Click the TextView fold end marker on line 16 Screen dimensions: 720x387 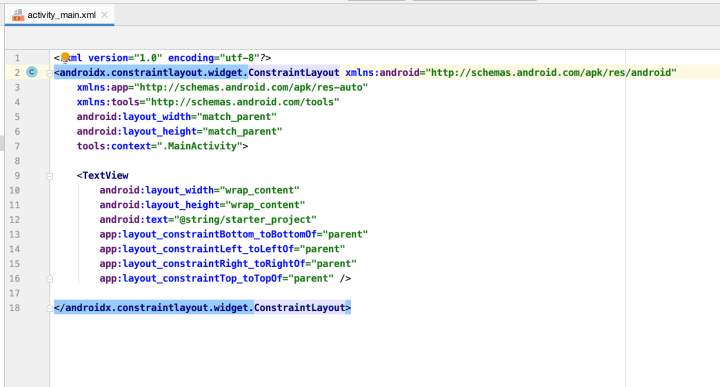(x=50, y=279)
